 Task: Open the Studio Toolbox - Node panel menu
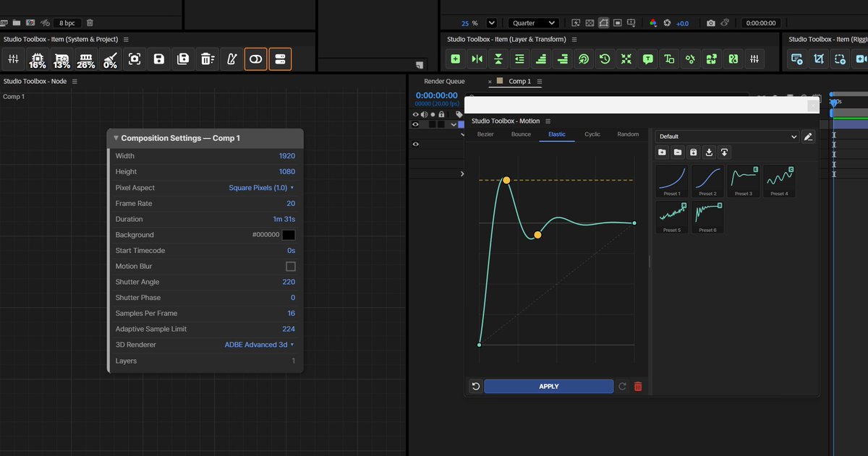pyautogui.click(x=75, y=81)
